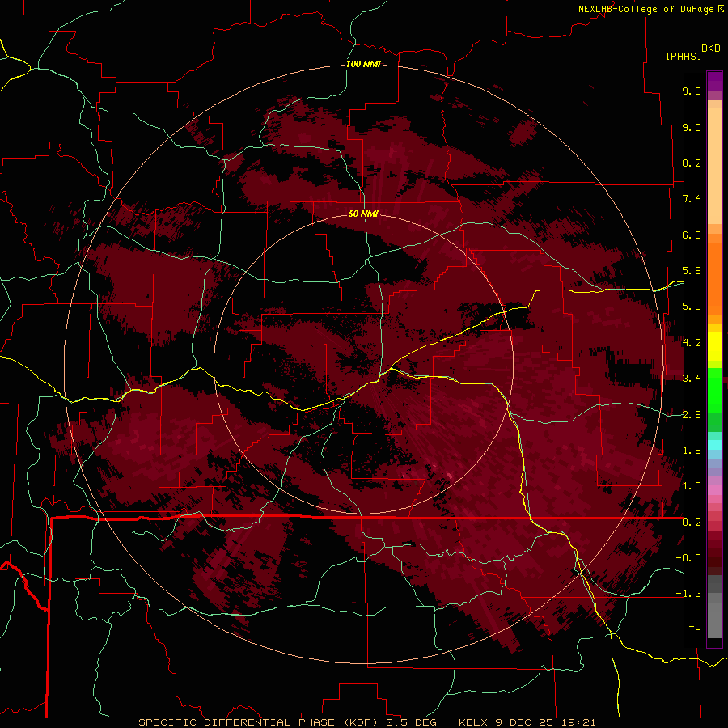Click the TH threshold legend label

tap(695, 630)
